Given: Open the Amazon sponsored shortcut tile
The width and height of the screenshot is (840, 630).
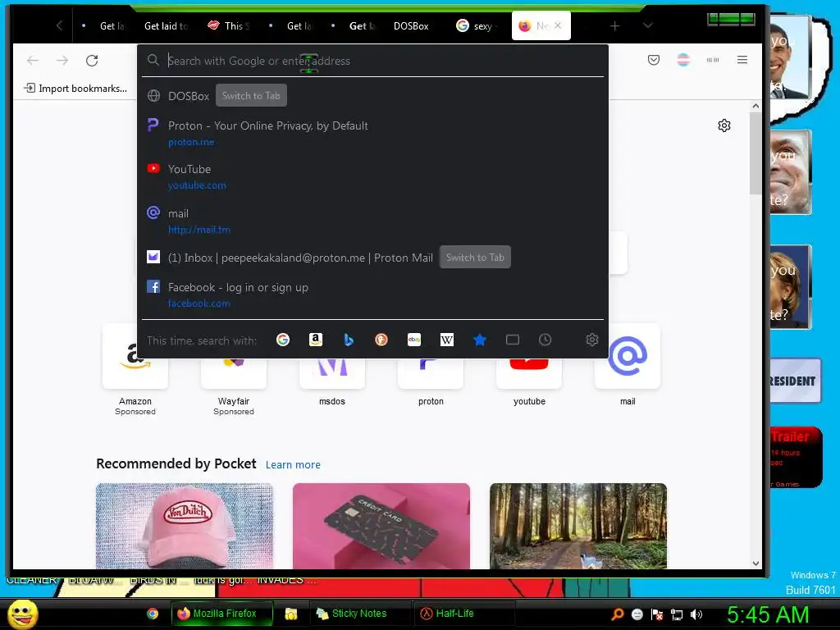Looking at the screenshot, I should (135, 371).
